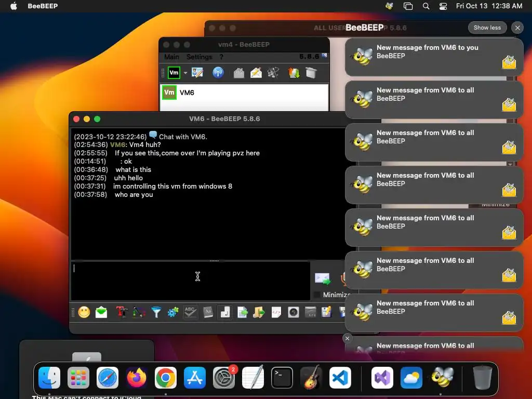Tick the Minimize checkbox beside chat input

click(x=317, y=295)
